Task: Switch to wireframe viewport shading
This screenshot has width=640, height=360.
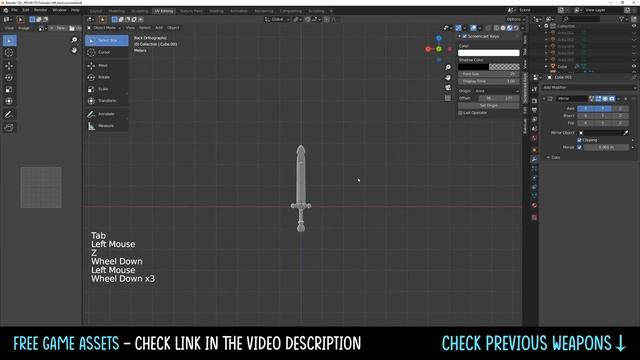Action: click(x=496, y=28)
